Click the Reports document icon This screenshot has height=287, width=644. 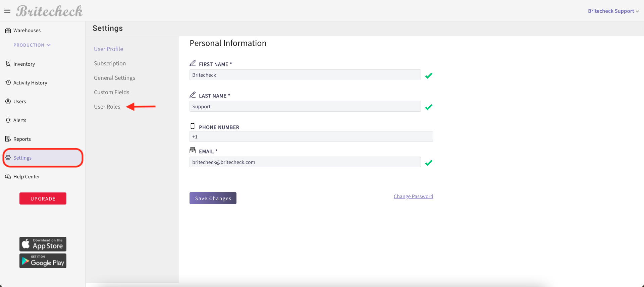point(8,139)
